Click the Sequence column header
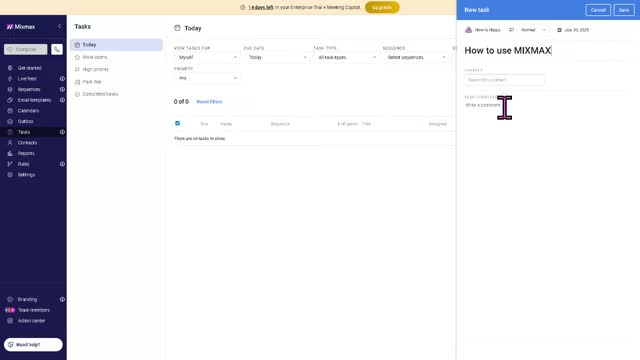The image size is (640, 360). (280, 124)
